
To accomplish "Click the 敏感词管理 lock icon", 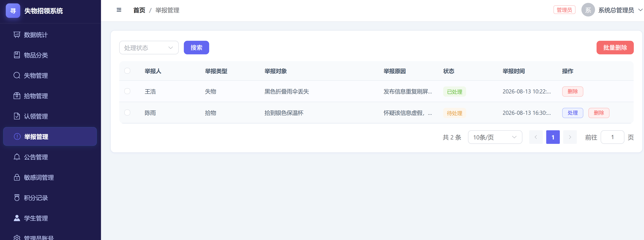I will [17, 177].
